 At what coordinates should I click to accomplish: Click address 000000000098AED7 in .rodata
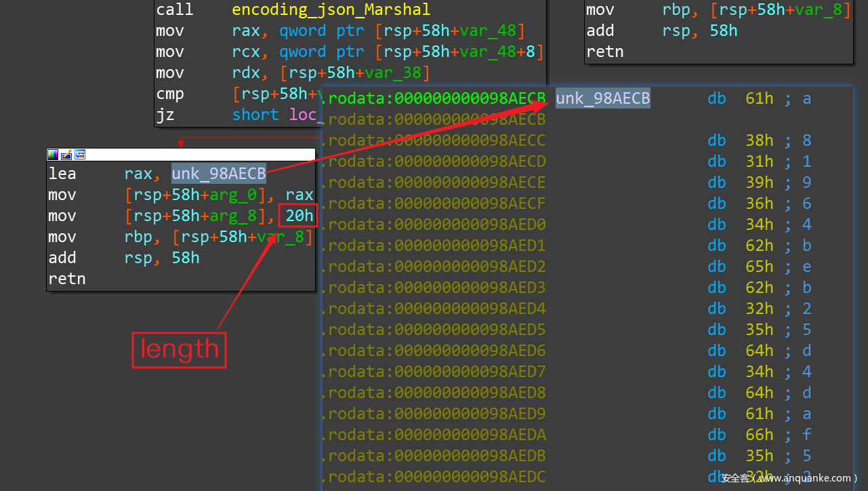(x=470, y=372)
